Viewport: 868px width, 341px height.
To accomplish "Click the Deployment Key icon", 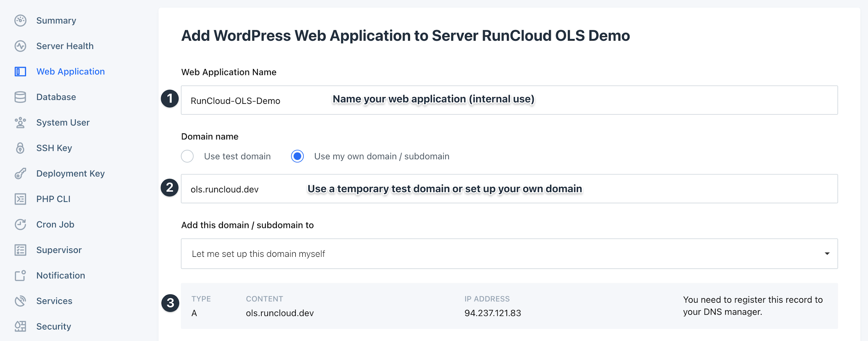I will tap(20, 173).
